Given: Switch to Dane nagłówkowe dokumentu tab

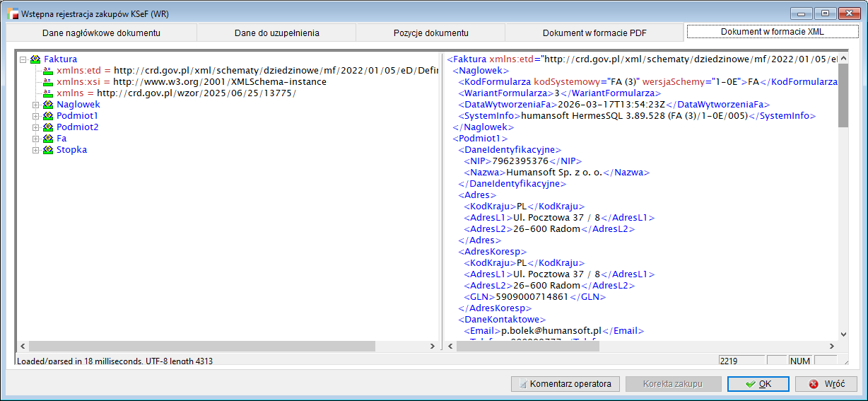Looking at the screenshot, I should click(x=101, y=33).
